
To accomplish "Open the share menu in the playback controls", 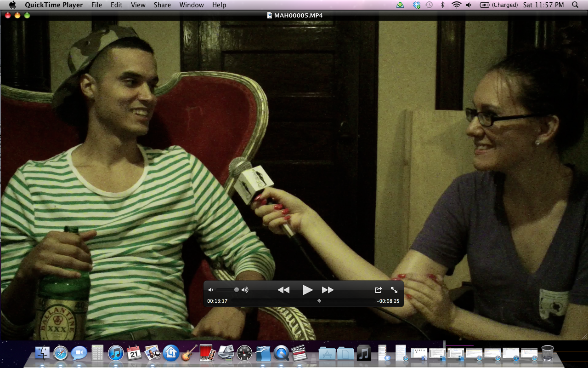I will 378,290.
